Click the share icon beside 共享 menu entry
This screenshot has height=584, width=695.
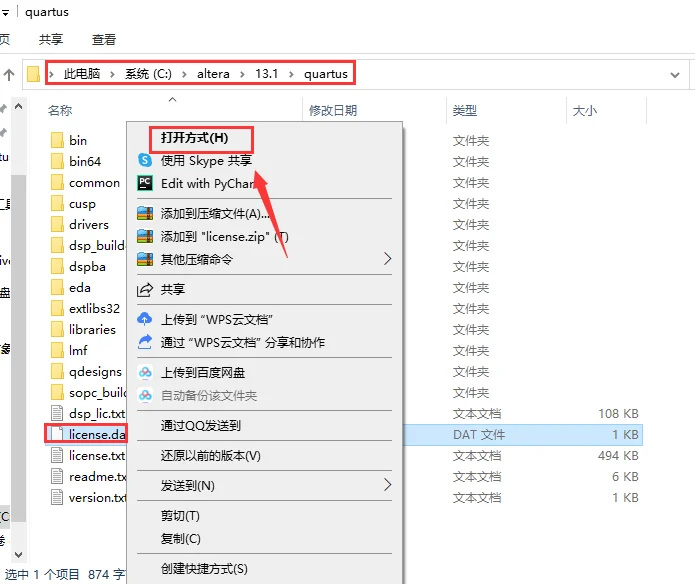[x=145, y=290]
